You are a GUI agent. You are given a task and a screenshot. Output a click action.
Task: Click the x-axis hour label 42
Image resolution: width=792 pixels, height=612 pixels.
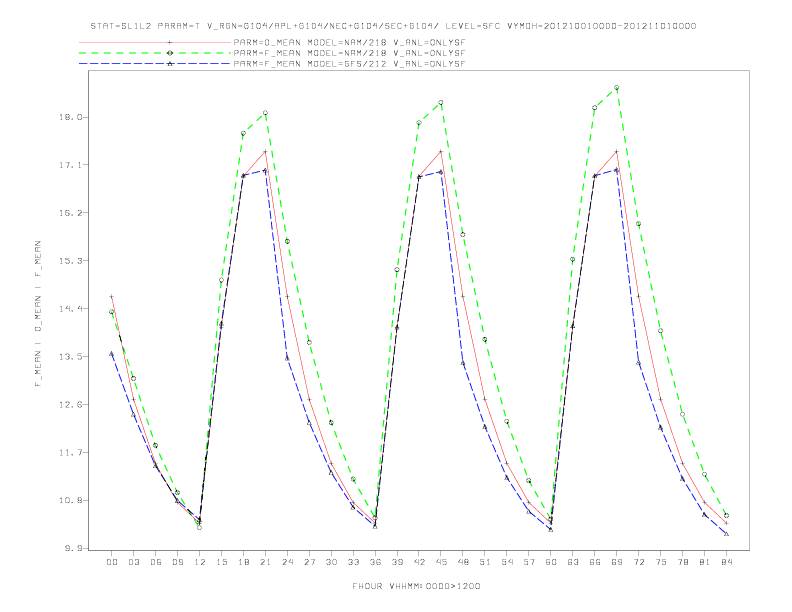click(x=419, y=562)
